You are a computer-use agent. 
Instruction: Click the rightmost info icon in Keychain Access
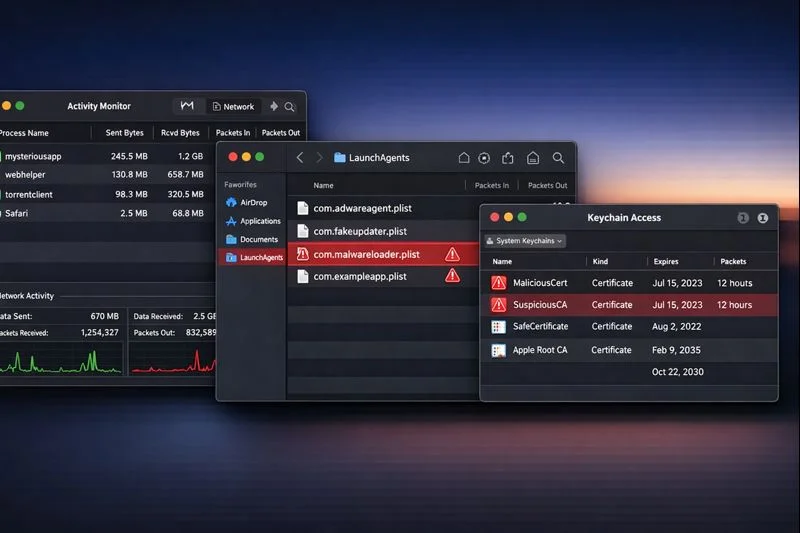pos(763,218)
